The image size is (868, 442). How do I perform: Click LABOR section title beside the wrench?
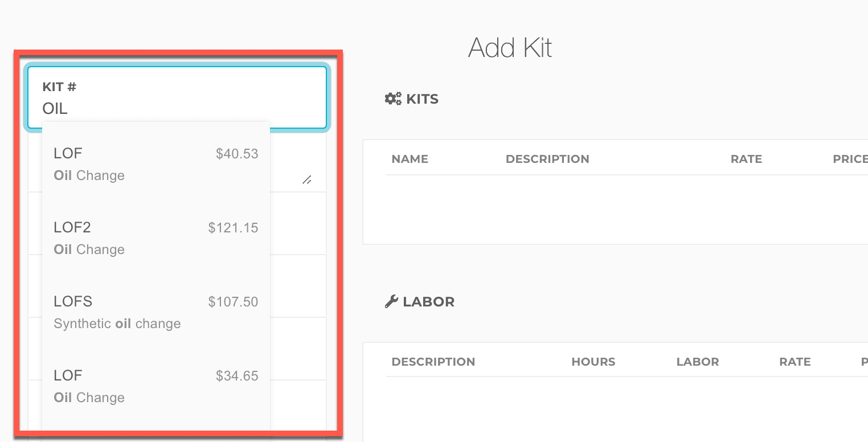(x=428, y=302)
